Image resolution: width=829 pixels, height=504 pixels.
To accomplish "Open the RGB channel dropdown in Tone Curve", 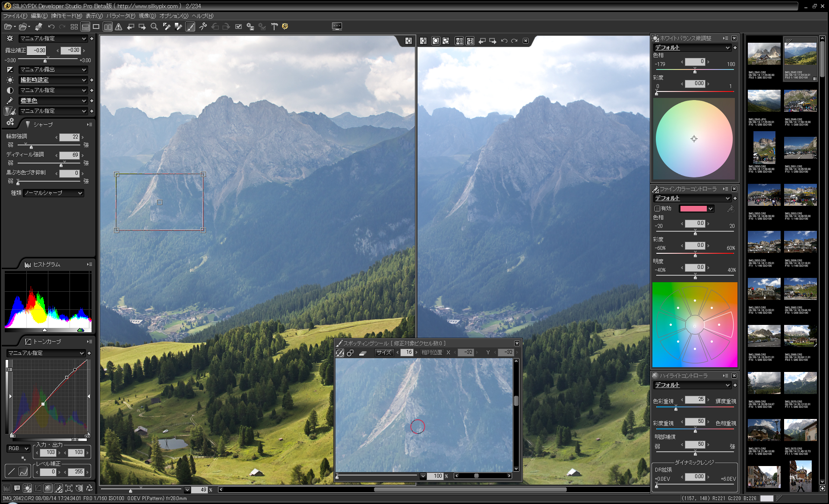I will point(18,448).
